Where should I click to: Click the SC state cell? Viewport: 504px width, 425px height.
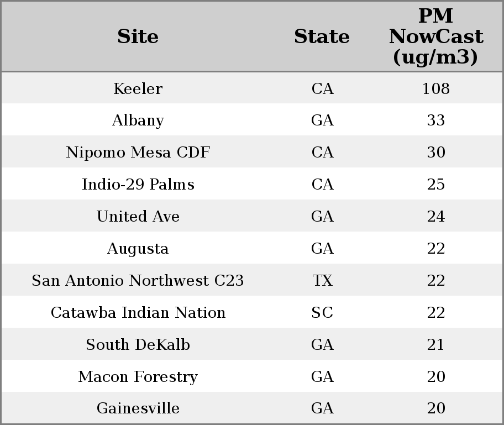pos(322,313)
